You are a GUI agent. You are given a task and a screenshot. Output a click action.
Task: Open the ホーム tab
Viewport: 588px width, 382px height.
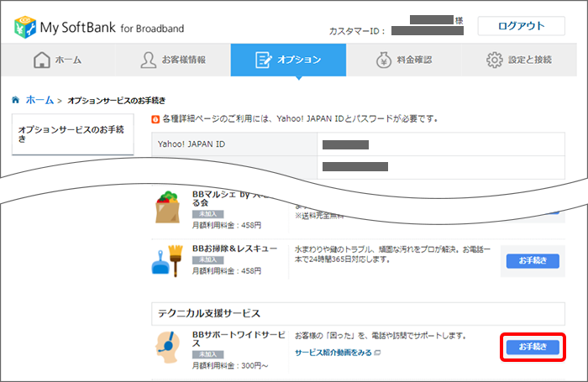pyautogui.click(x=58, y=60)
